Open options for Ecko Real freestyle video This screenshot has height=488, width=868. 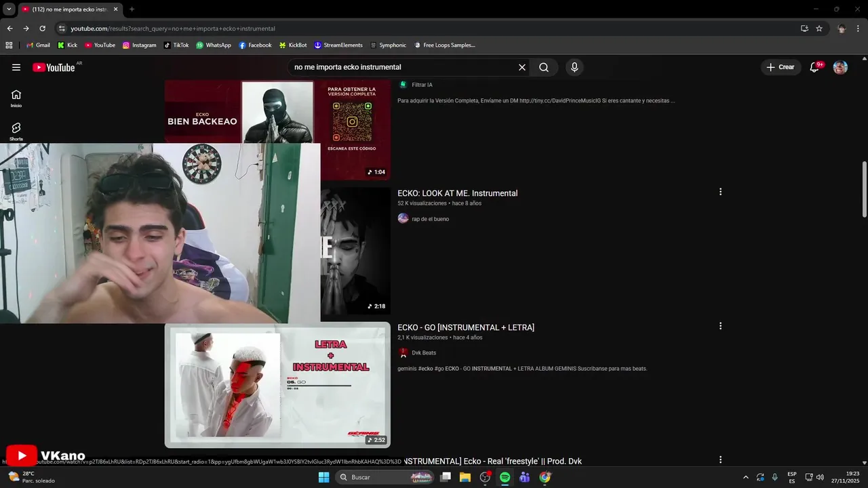coord(720,460)
